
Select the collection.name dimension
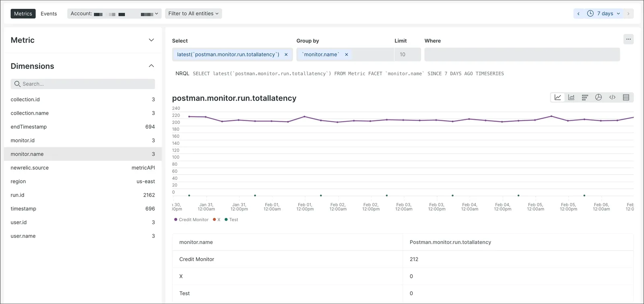pyautogui.click(x=83, y=113)
